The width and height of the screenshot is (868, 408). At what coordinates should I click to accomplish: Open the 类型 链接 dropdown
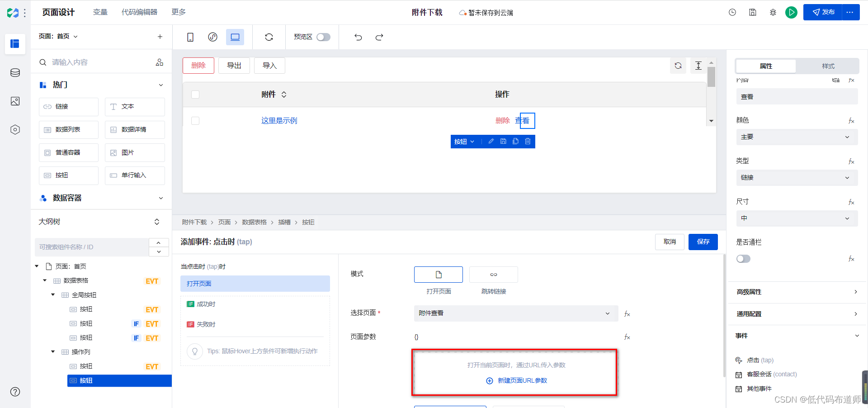pyautogui.click(x=797, y=178)
